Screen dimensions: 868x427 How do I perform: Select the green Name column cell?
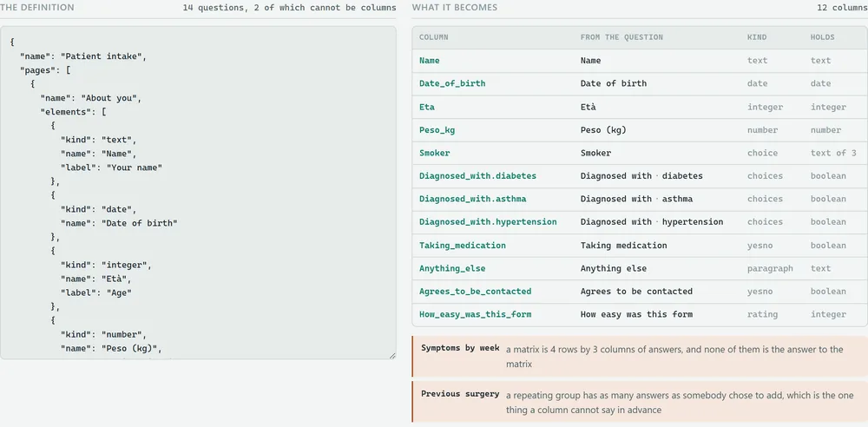[x=430, y=61]
